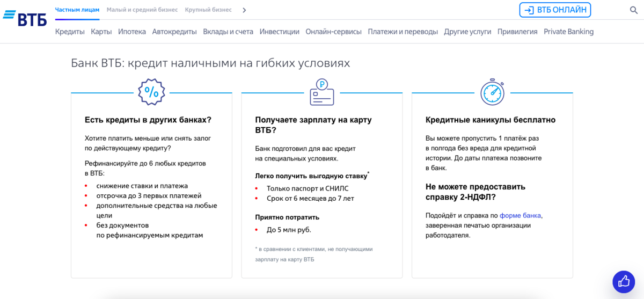Click text Банк подготовил для вас кредит
This screenshot has width=644, height=299.
(305, 154)
